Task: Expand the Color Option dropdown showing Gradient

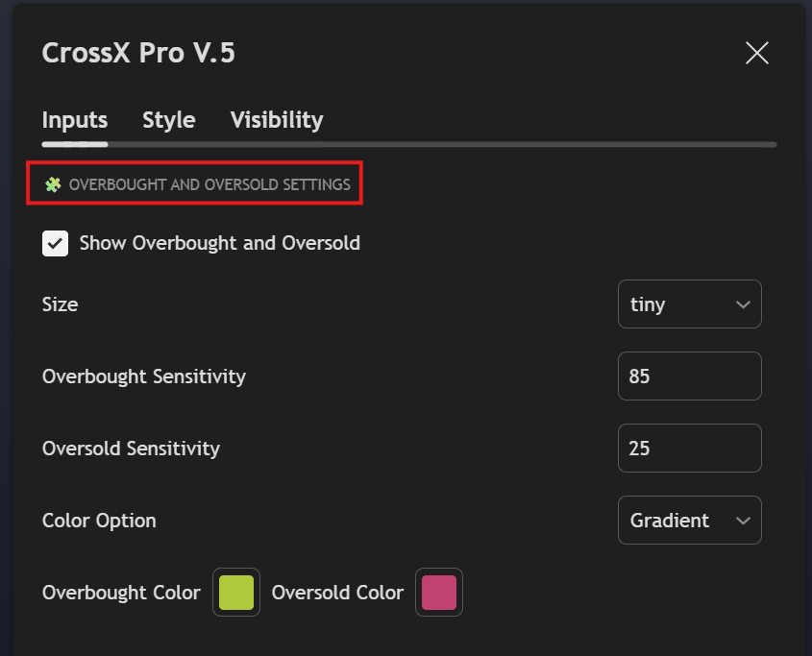Action: coord(679,521)
